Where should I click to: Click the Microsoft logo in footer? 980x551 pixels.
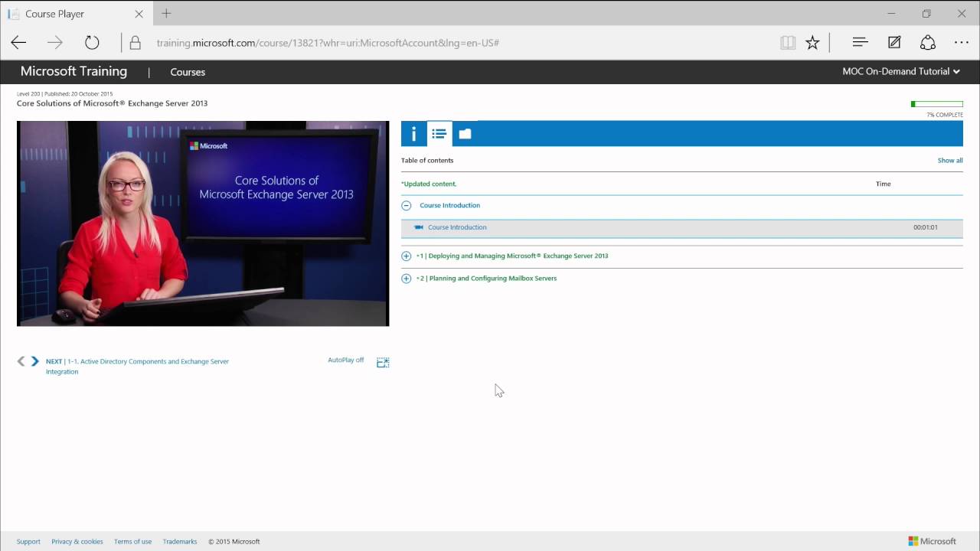933,541
